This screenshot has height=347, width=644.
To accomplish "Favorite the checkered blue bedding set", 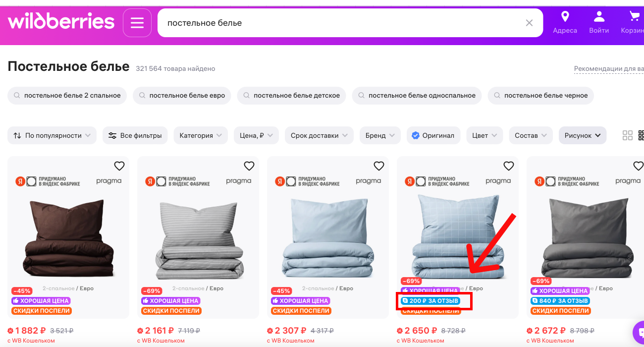I will 509,166.
